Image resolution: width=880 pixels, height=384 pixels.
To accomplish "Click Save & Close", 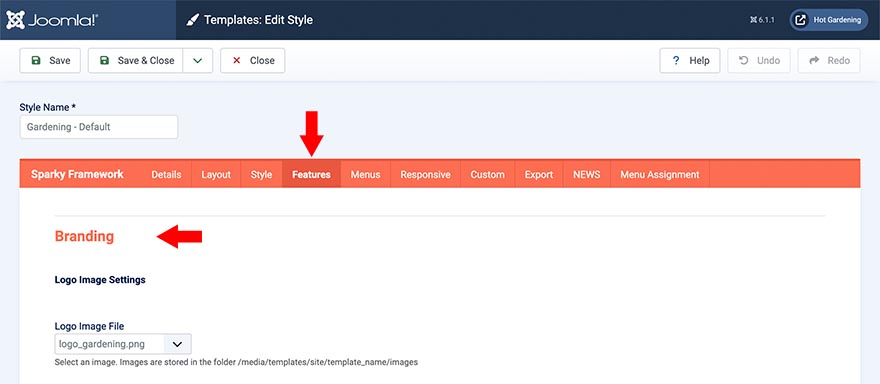I will 135,61.
